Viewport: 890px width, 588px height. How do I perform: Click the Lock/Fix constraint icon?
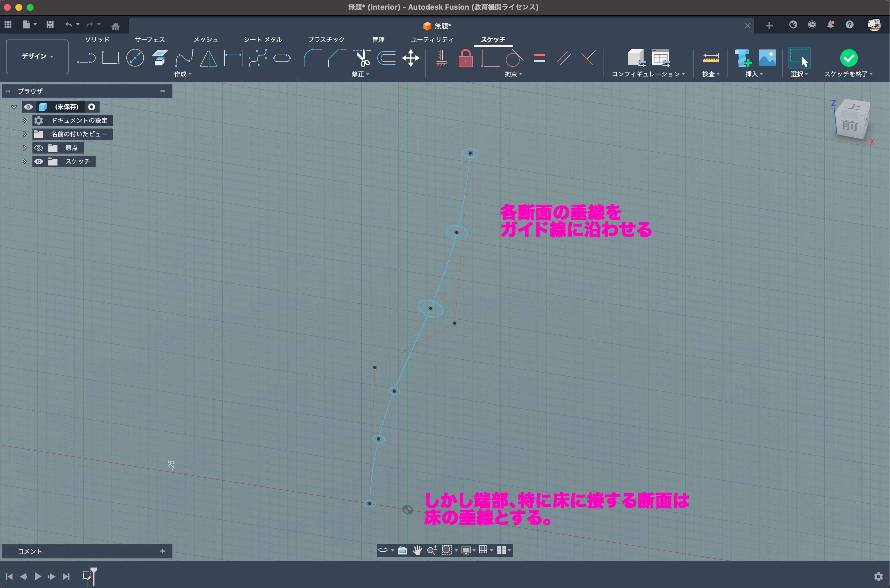465,58
